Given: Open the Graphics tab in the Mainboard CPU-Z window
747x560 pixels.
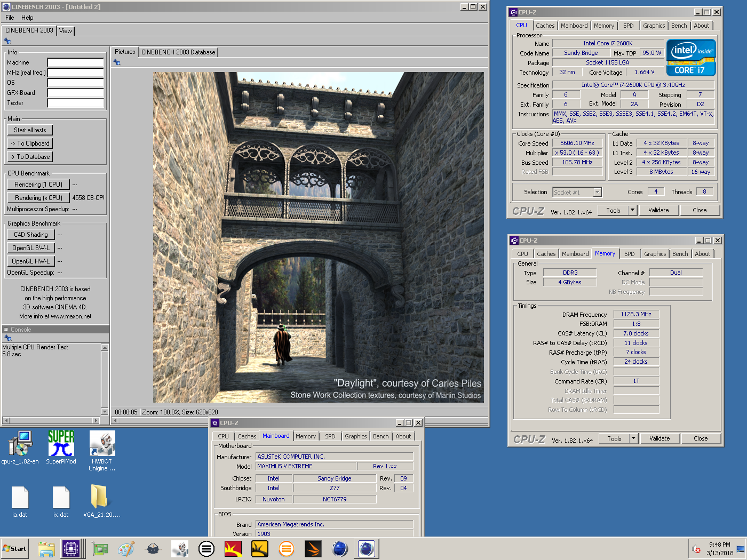Looking at the screenshot, I should (x=356, y=436).
